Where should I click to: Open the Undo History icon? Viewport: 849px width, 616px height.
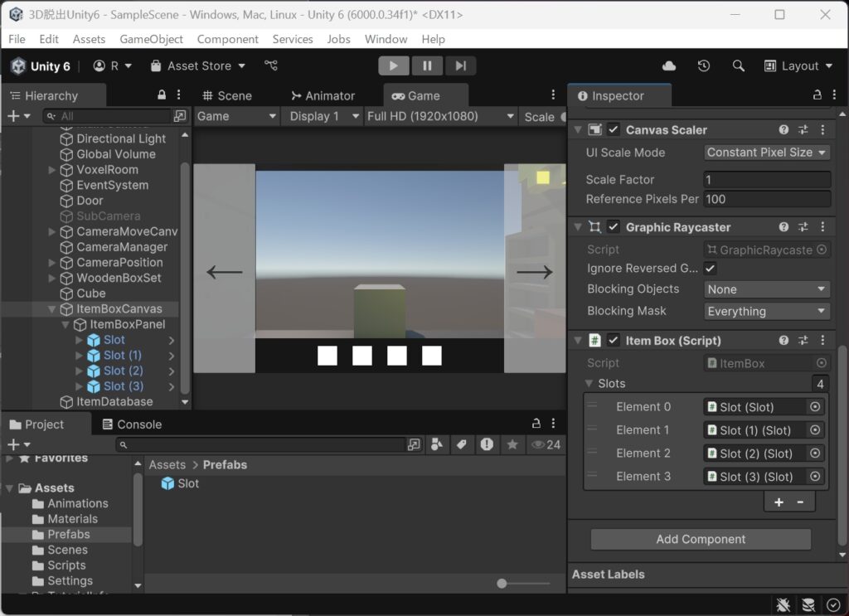(x=703, y=66)
